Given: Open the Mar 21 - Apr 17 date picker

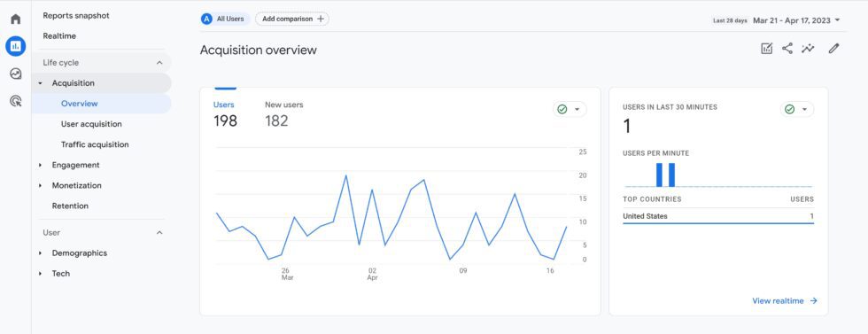Looking at the screenshot, I should point(796,20).
